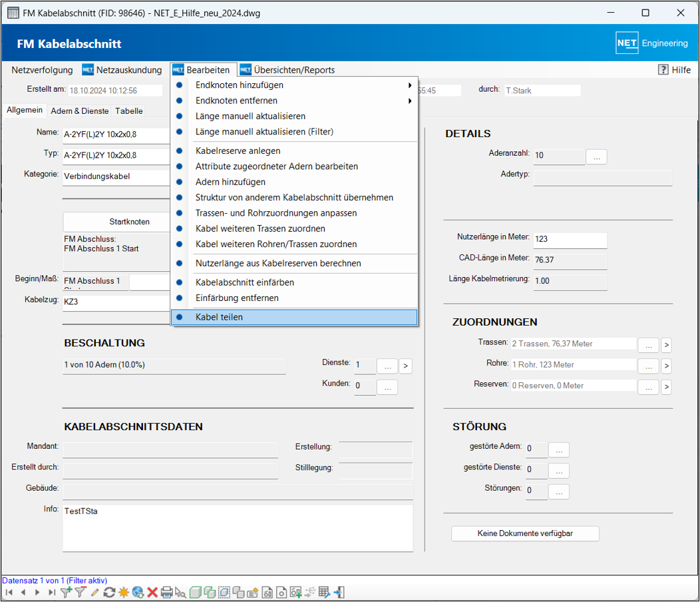Click the orange star new-record icon

124,593
